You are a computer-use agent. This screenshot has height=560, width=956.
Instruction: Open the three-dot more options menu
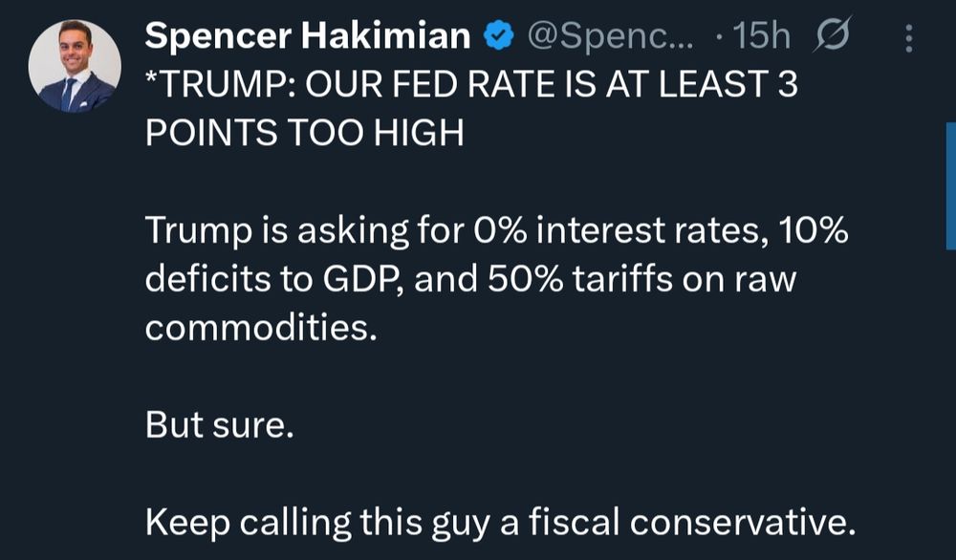click(x=909, y=38)
